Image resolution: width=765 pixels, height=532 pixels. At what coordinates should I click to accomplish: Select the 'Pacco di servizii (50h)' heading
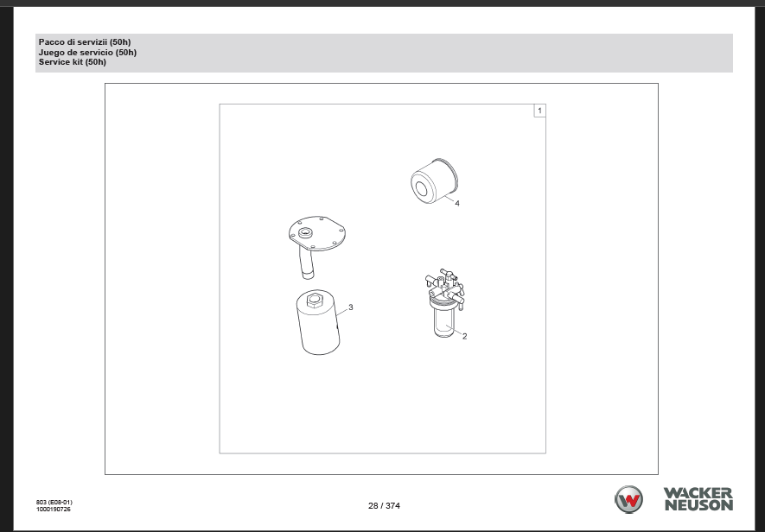click(x=85, y=42)
